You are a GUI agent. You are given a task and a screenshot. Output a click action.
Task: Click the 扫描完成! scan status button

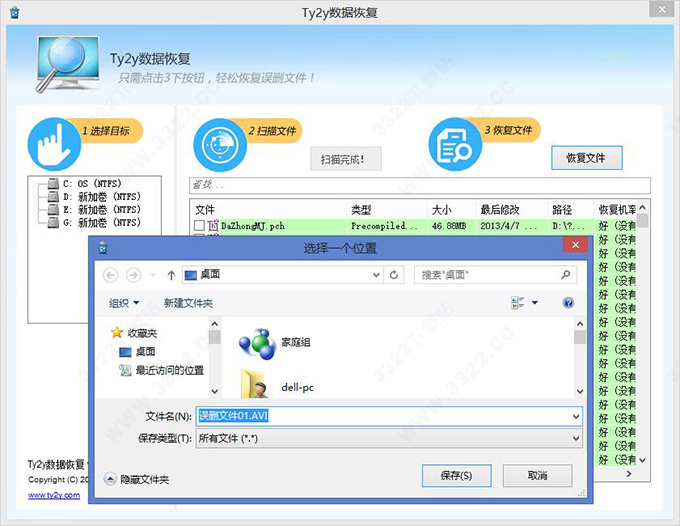[x=346, y=159]
